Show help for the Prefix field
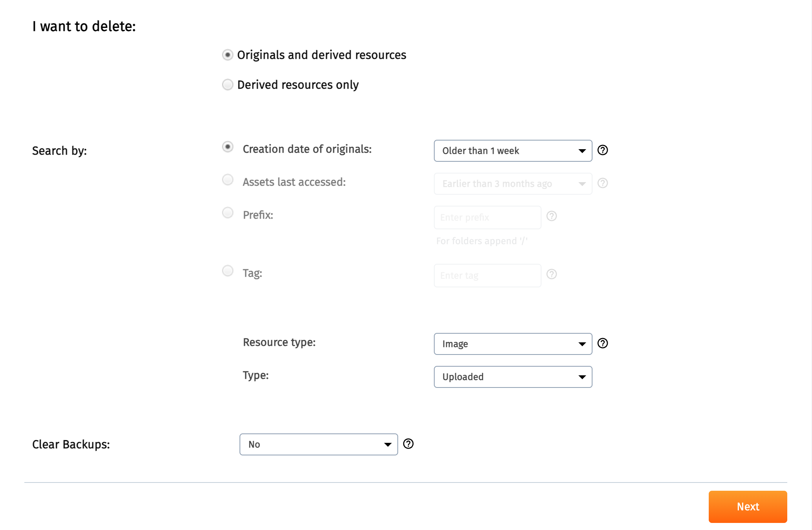 (551, 216)
